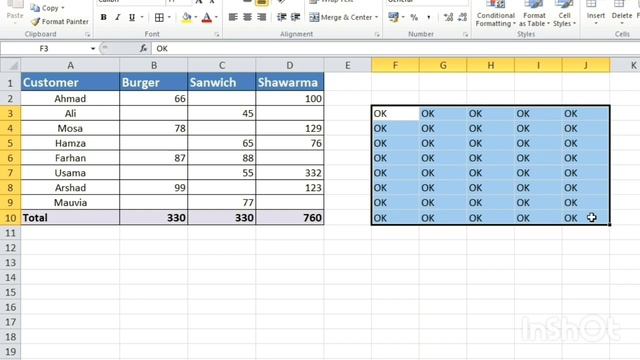Click Insert cells button
640x360 pixels.
tap(596, 12)
